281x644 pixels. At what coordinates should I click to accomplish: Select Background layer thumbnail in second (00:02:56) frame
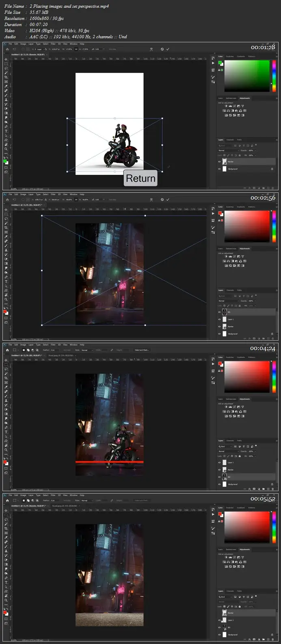click(x=225, y=334)
